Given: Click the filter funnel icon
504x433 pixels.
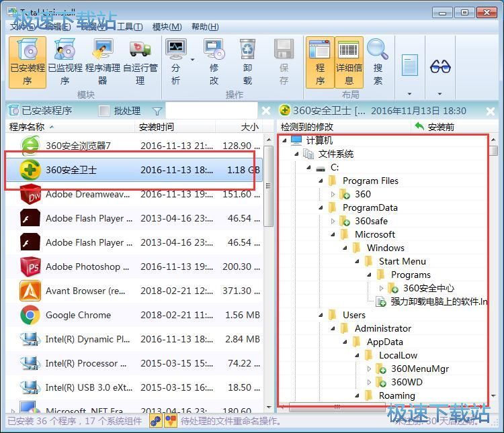Looking at the screenshot, I should pyautogui.click(x=157, y=111).
